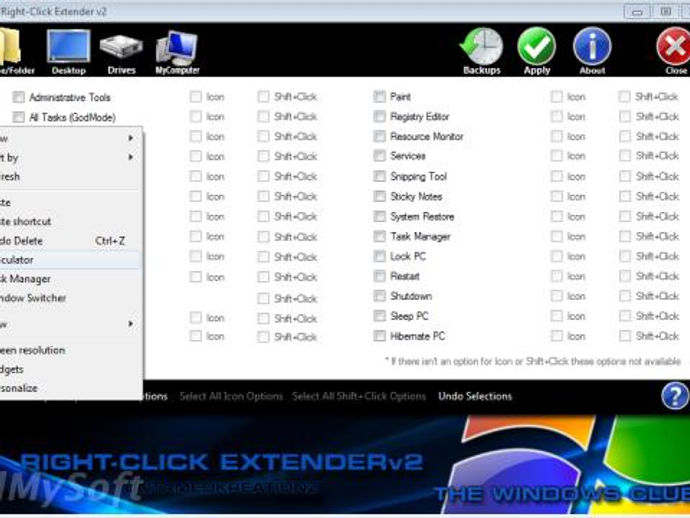Tick the Sticky Notes checkbox

379,196
